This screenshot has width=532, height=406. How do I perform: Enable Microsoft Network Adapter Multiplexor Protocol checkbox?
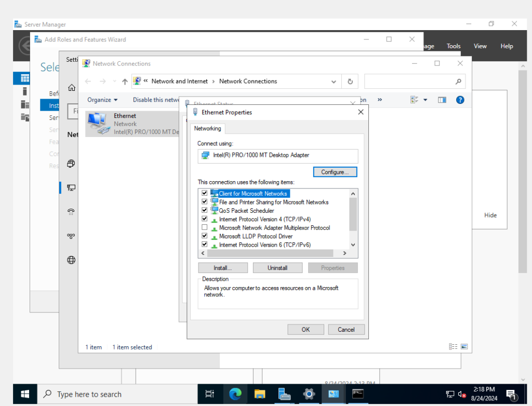pos(204,227)
